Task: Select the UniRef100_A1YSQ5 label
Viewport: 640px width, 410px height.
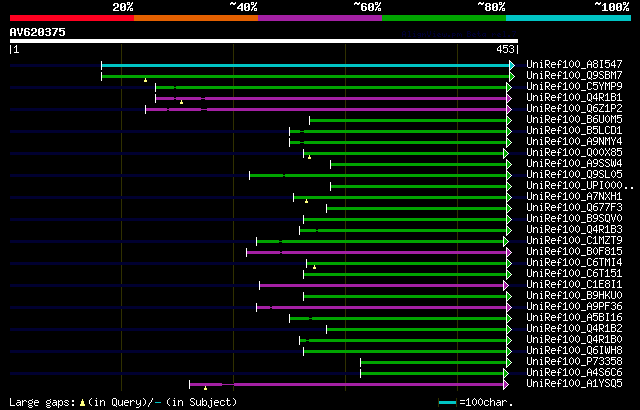Action: [574, 384]
